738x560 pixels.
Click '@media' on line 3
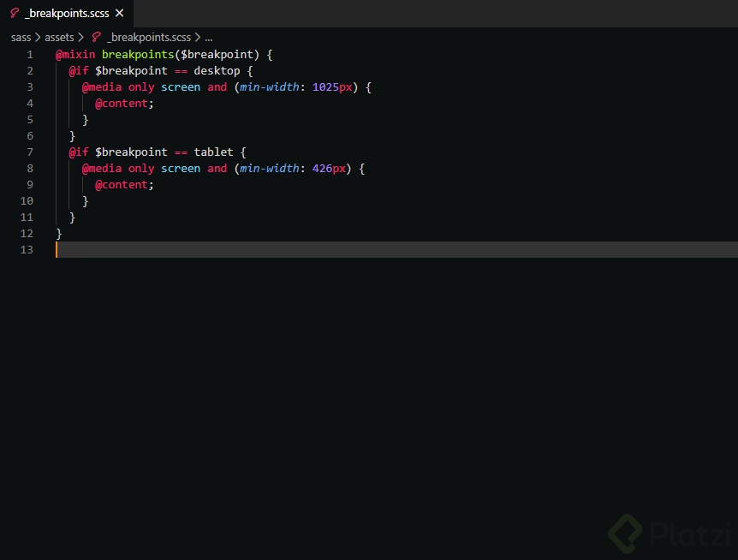click(x=102, y=87)
